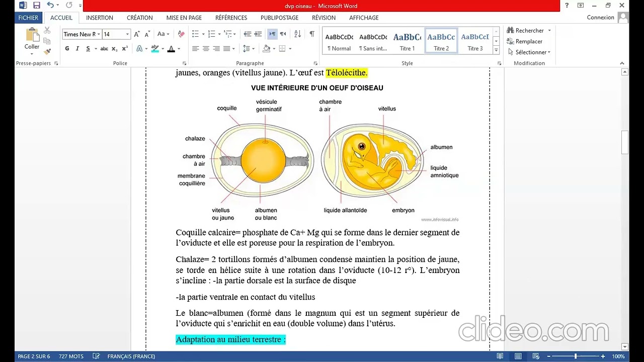This screenshot has height=362, width=644.
Task: Select the Titre 1 style thumbnail
Action: pyautogui.click(x=408, y=40)
